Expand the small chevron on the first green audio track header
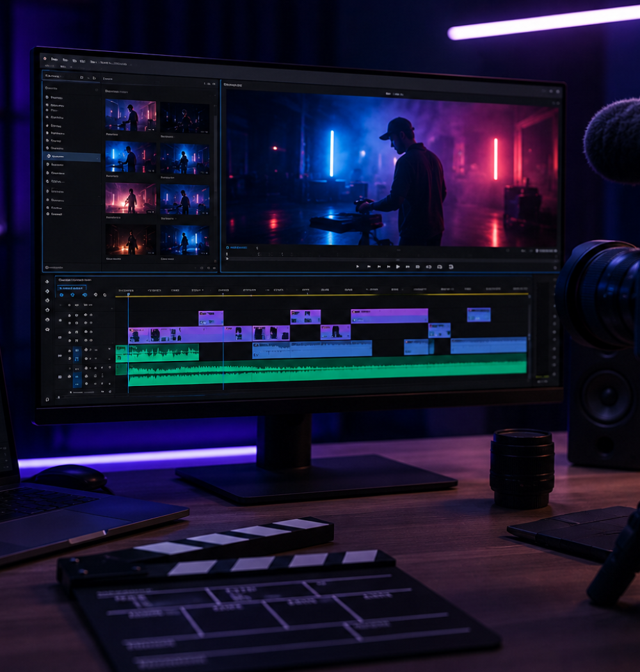The height and width of the screenshot is (672, 640). [x=109, y=349]
